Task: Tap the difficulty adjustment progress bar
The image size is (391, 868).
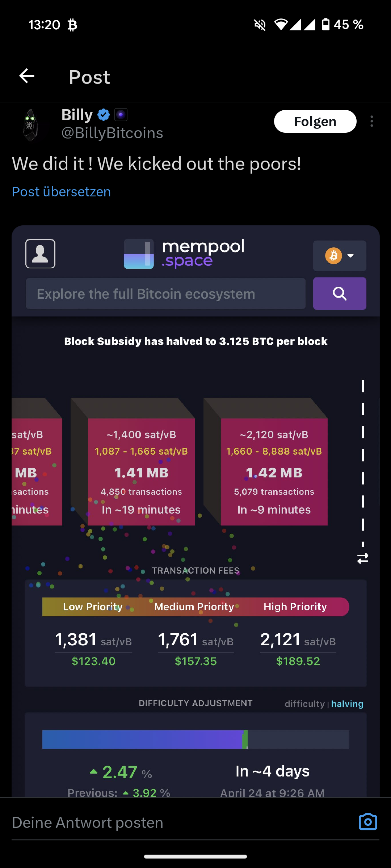Action: pos(195,739)
